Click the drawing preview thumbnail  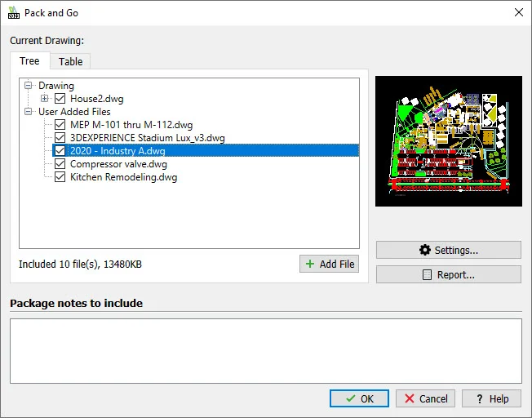(x=448, y=141)
